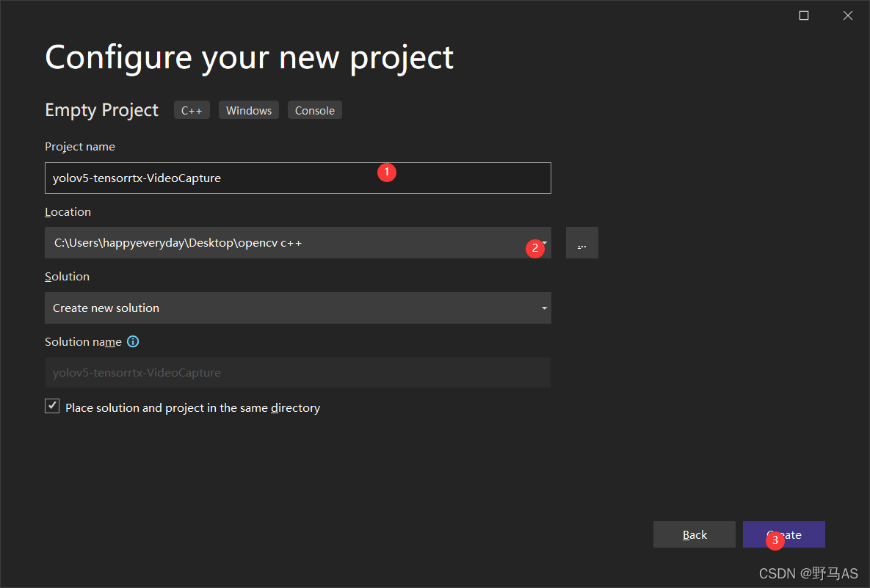This screenshot has height=588, width=870.
Task: Click the red annotation marker numbered 2
Action: (534, 248)
